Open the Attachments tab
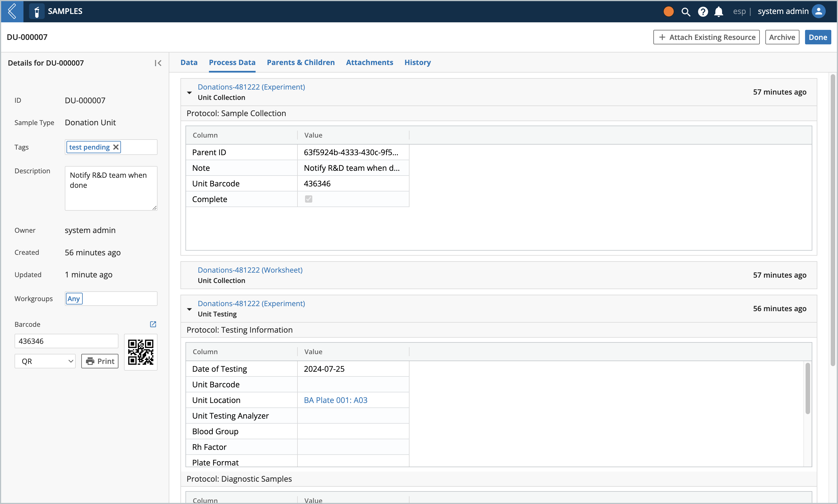The height and width of the screenshot is (504, 838). click(369, 63)
